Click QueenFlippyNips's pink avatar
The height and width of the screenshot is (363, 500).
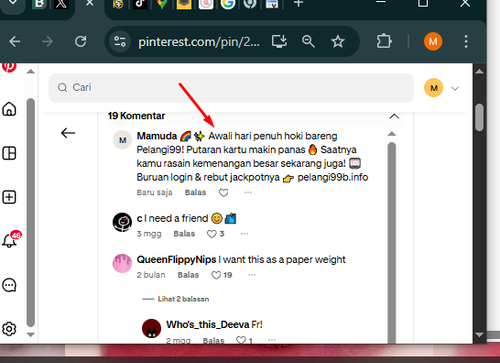tap(122, 263)
